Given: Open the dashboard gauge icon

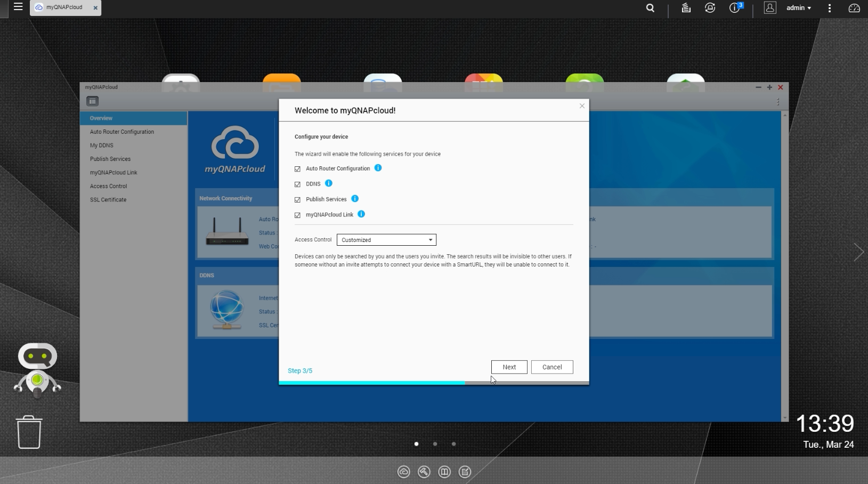Looking at the screenshot, I should pyautogui.click(x=854, y=8).
